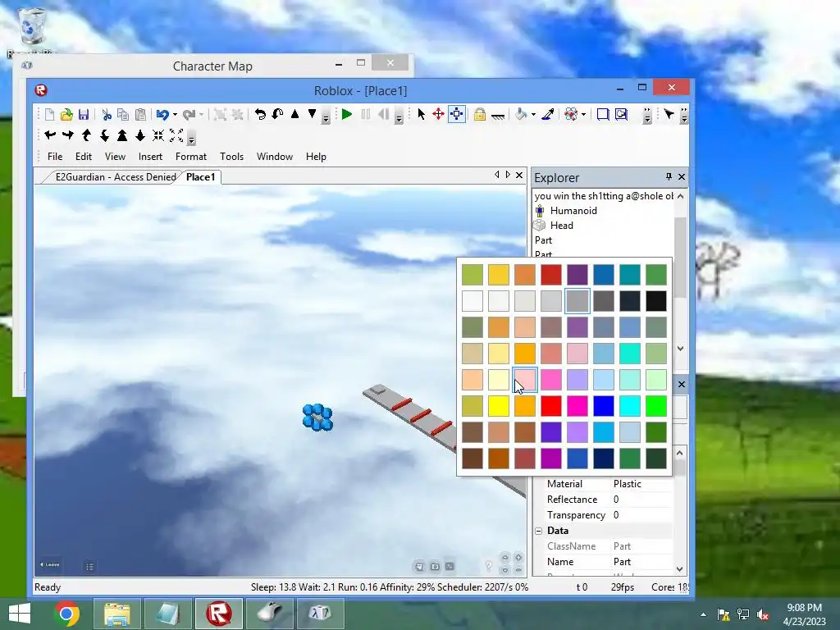Select Humanoid in the Explorer tree

click(573, 211)
